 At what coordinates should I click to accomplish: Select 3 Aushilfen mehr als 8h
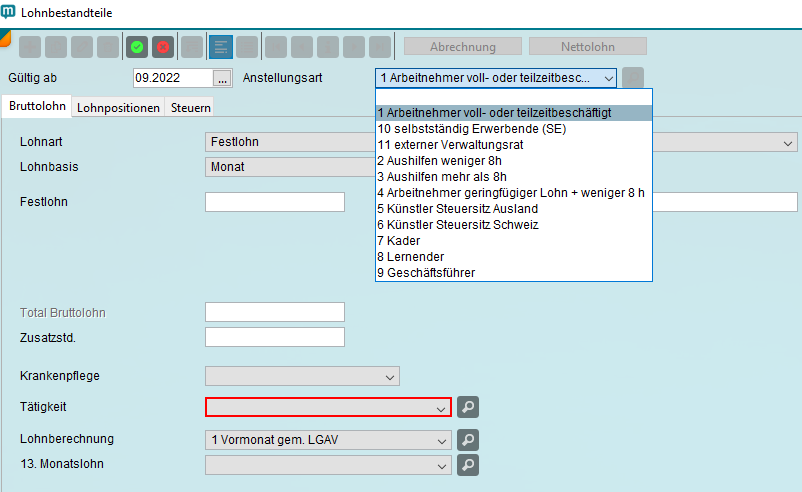click(x=514, y=177)
